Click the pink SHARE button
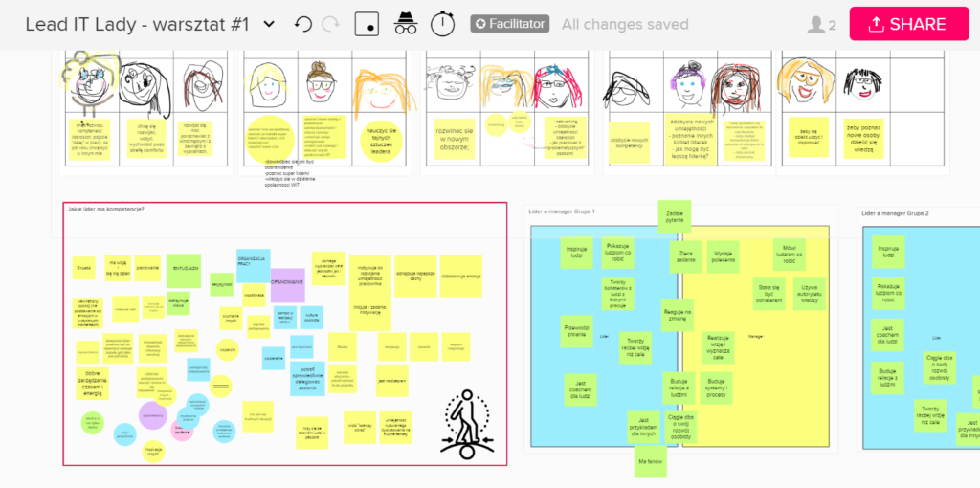This screenshot has height=488, width=980. pyautogui.click(x=908, y=25)
